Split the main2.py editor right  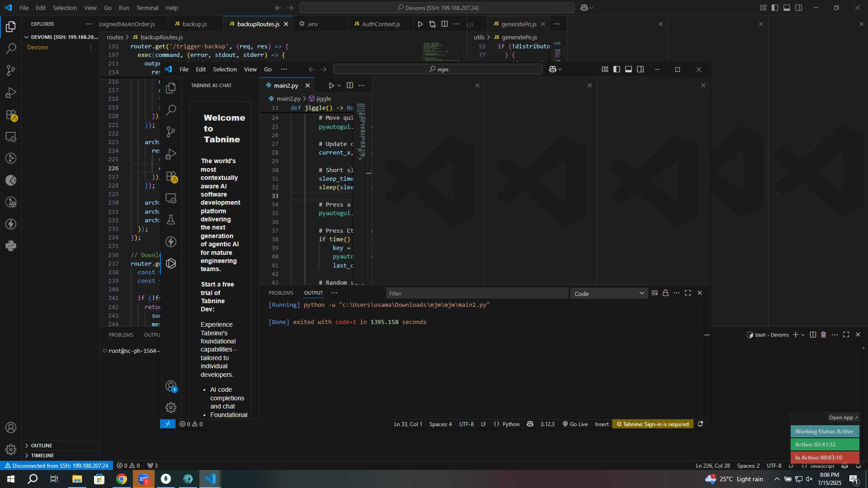pyautogui.click(x=349, y=85)
